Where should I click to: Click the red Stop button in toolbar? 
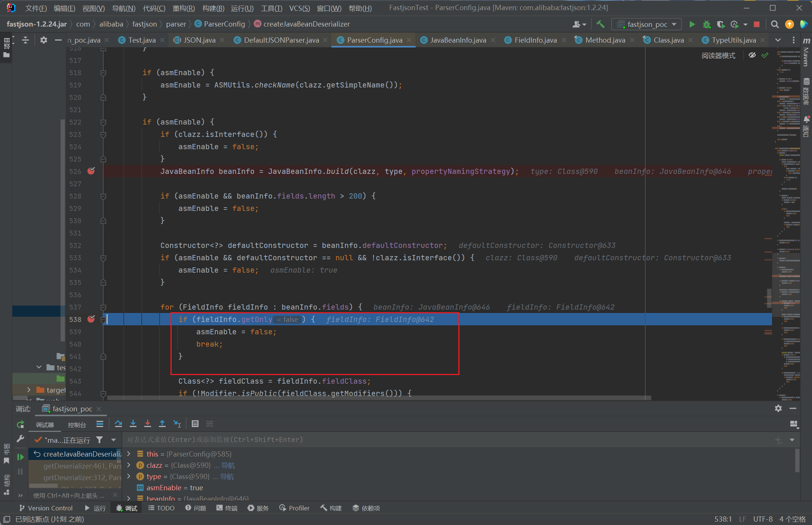coord(757,24)
